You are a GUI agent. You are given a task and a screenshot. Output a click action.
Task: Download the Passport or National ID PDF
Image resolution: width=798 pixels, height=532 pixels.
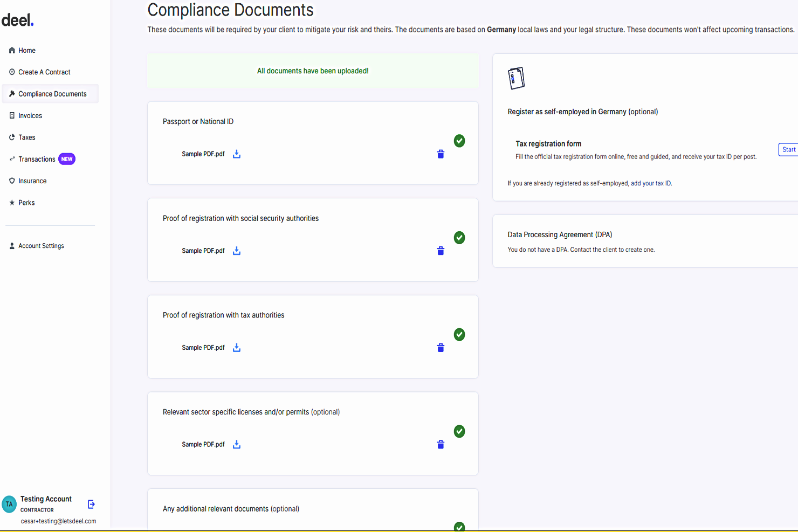point(236,154)
